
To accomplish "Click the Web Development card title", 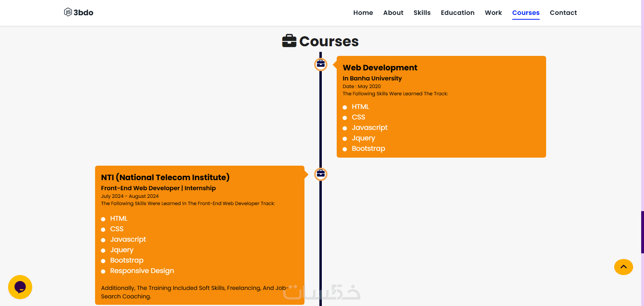I will click(380, 68).
